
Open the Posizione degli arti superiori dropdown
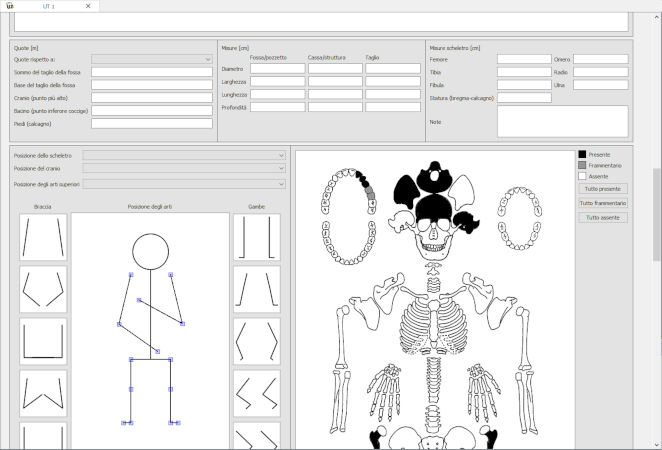pos(184,184)
